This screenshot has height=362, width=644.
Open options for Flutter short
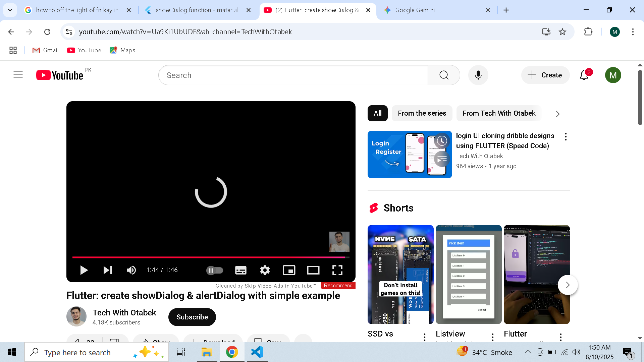(x=561, y=337)
